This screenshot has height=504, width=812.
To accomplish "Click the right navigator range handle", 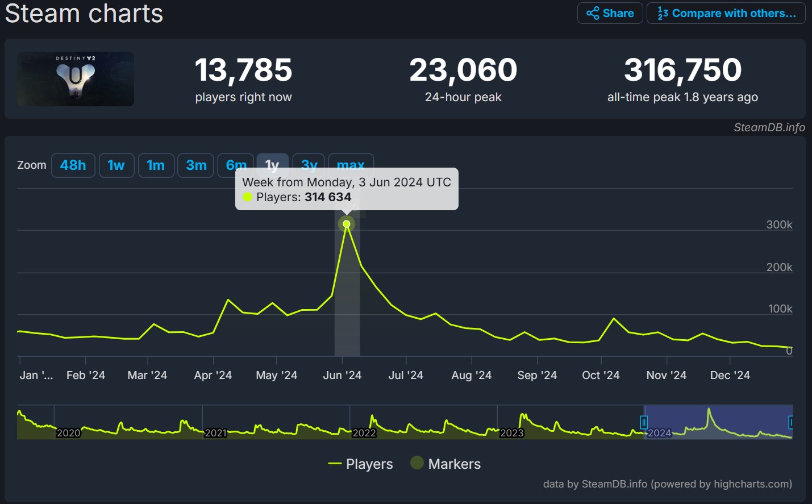I will coord(790,422).
